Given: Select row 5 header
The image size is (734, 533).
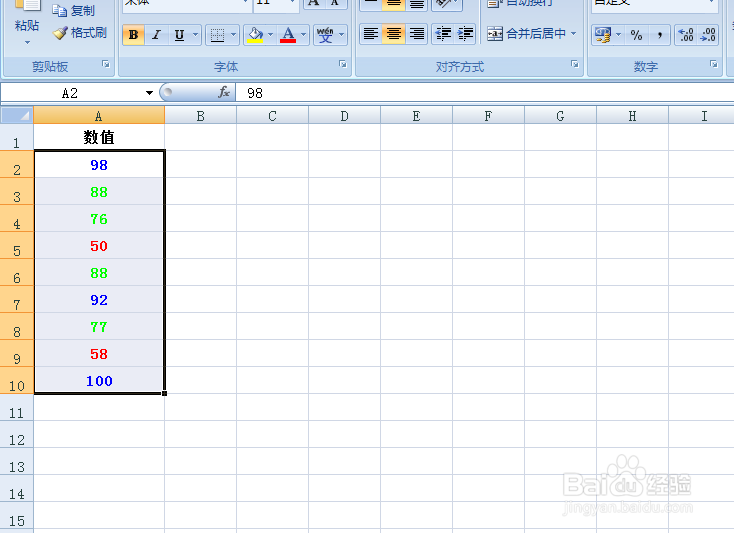Looking at the screenshot, I should tap(17, 246).
